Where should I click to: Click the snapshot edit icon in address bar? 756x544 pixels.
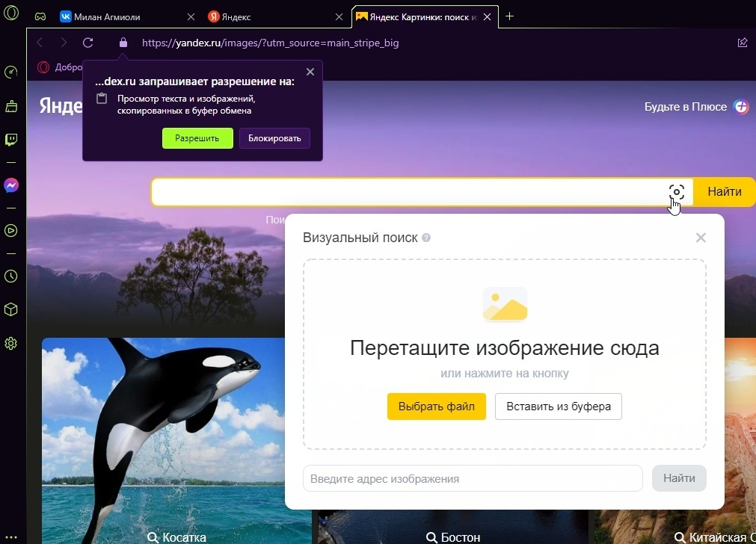point(743,43)
